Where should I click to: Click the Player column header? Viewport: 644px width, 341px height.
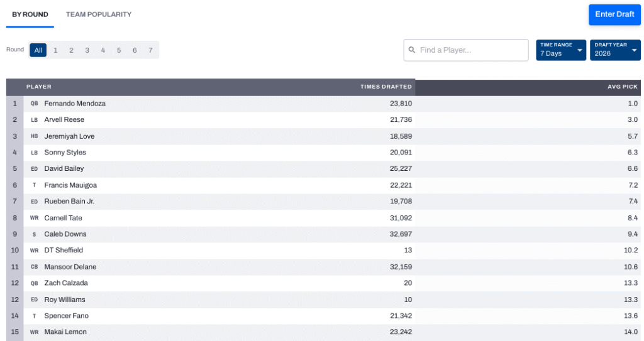pos(39,87)
